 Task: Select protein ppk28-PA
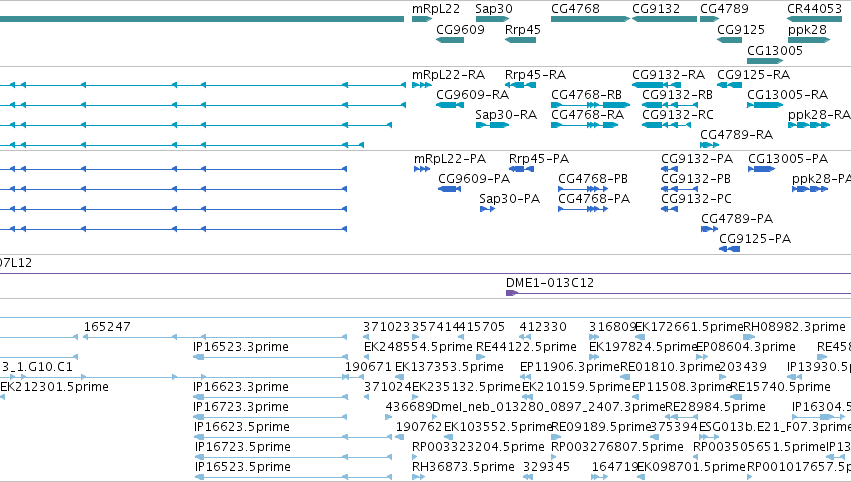[821, 179]
